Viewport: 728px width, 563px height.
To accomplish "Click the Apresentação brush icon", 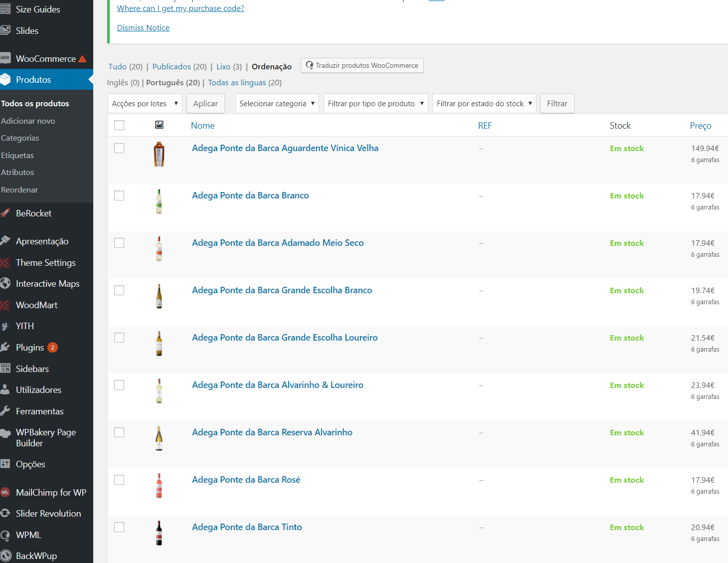I will pyautogui.click(x=5, y=241).
